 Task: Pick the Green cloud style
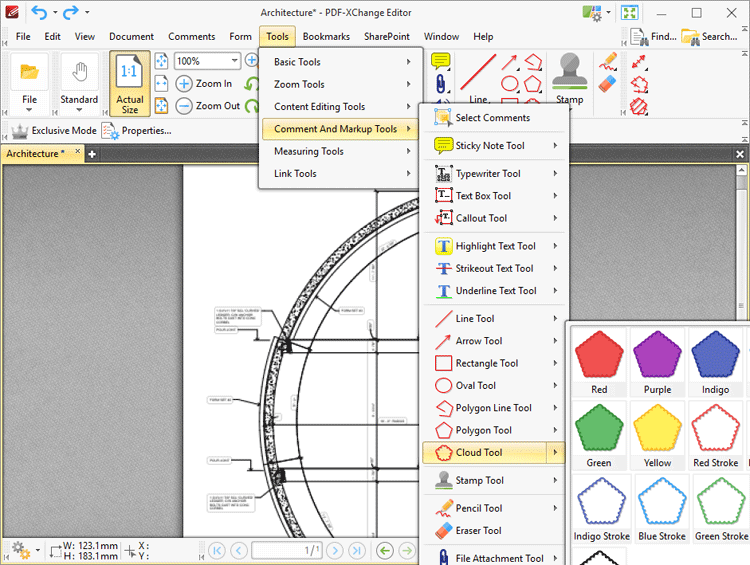tap(599, 435)
